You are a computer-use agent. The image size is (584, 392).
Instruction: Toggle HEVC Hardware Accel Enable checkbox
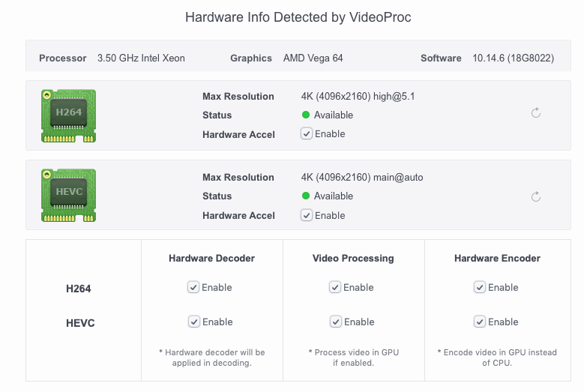[307, 215]
